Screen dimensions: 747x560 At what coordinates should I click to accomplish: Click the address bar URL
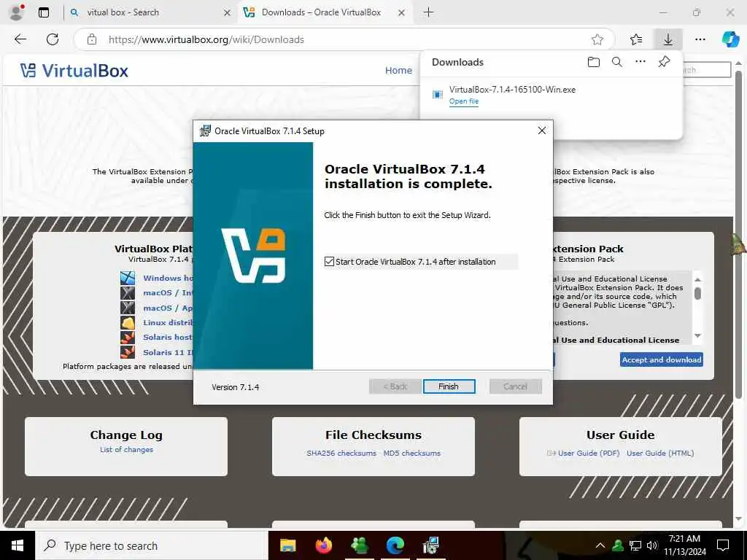(x=206, y=39)
